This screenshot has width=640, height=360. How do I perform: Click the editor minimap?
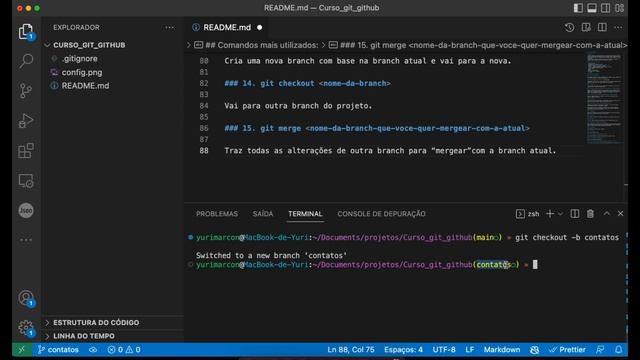click(604, 98)
